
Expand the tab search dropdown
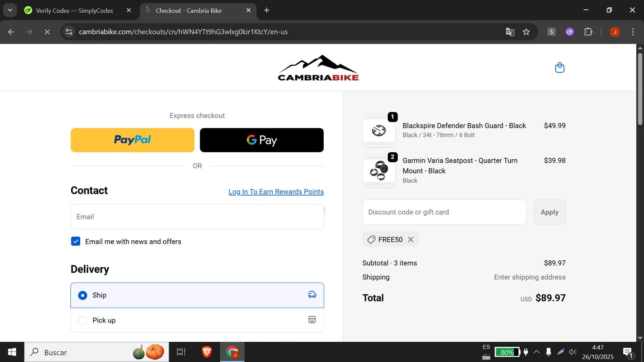(10, 10)
